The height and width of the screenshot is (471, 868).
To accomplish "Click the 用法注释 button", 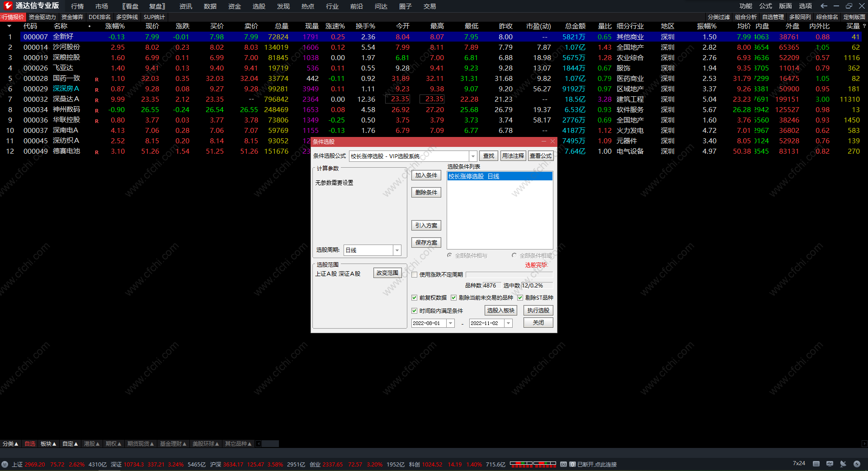I will (513, 156).
